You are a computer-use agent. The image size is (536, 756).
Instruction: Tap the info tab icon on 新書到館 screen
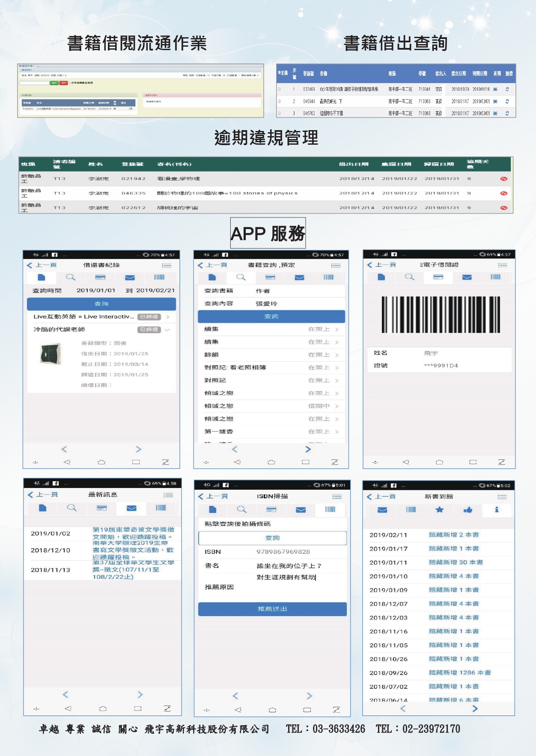click(497, 509)
